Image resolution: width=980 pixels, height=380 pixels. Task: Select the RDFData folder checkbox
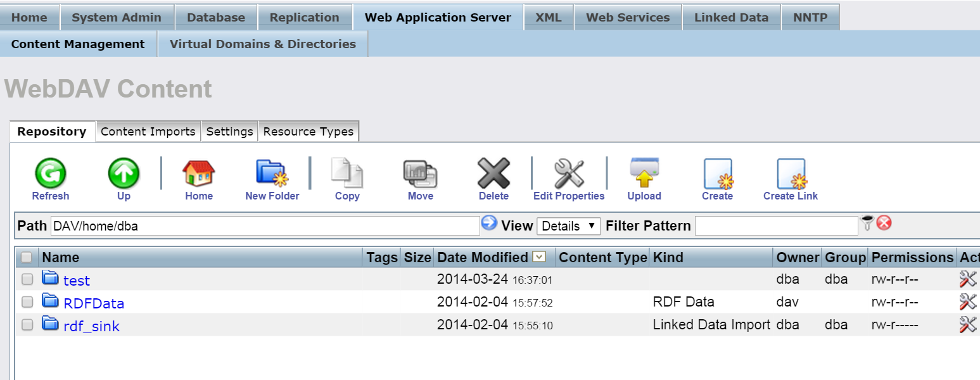(27, 302)
